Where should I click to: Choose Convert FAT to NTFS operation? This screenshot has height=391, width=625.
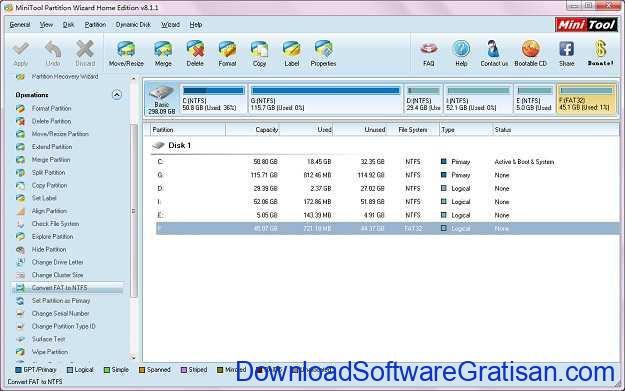59,288
